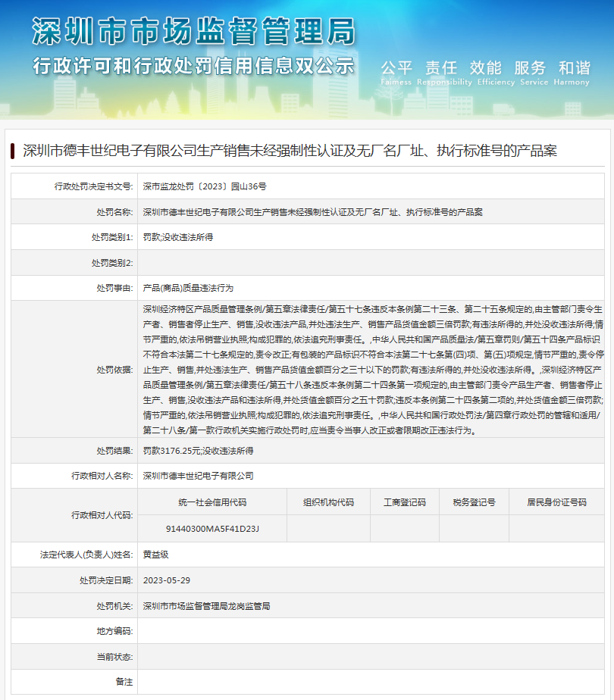This screenshot has width=614, height=700.
Task: Click the English word Fairness in the banner
Action: 396,82
